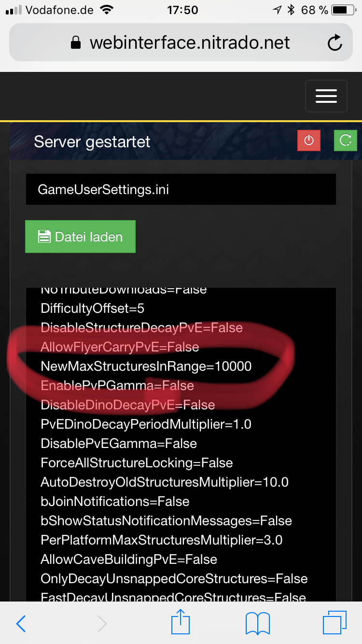Show open tabs with Safari tabs icon

click(x=334, y=623)
